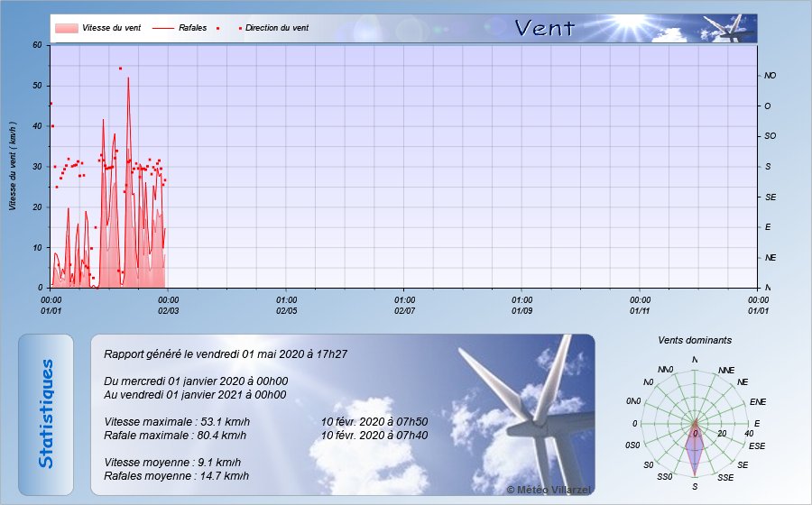Screen dimensions: 812x505
Task: Click the tallest red gust peak on the graph
Action: pos(128,79)
